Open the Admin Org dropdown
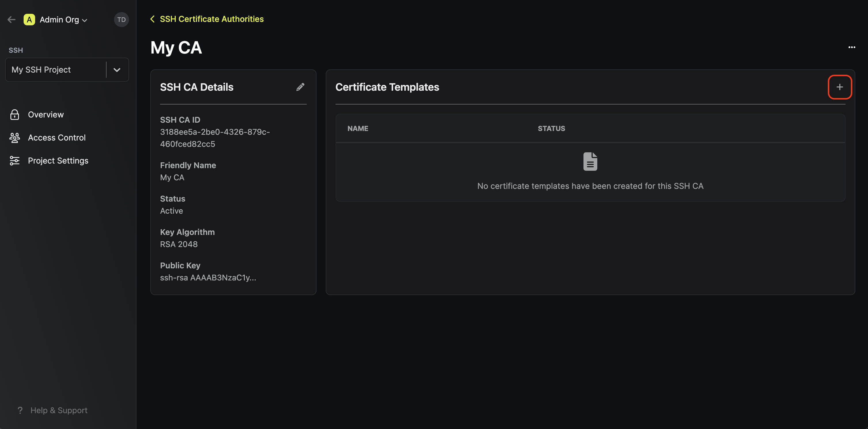The width and height of the screenshot is (868, 429). click(84, 20)
